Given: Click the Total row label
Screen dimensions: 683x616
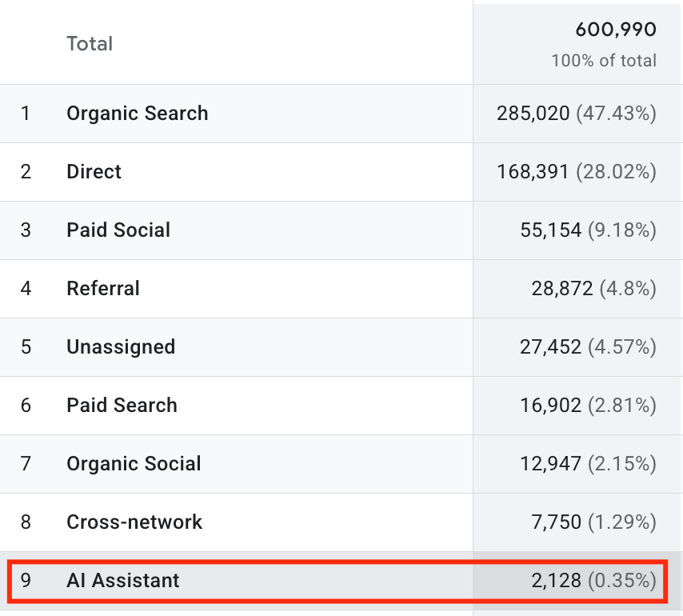Looking at the screenshot, I should pyautogui.click(x=90, y=43).
